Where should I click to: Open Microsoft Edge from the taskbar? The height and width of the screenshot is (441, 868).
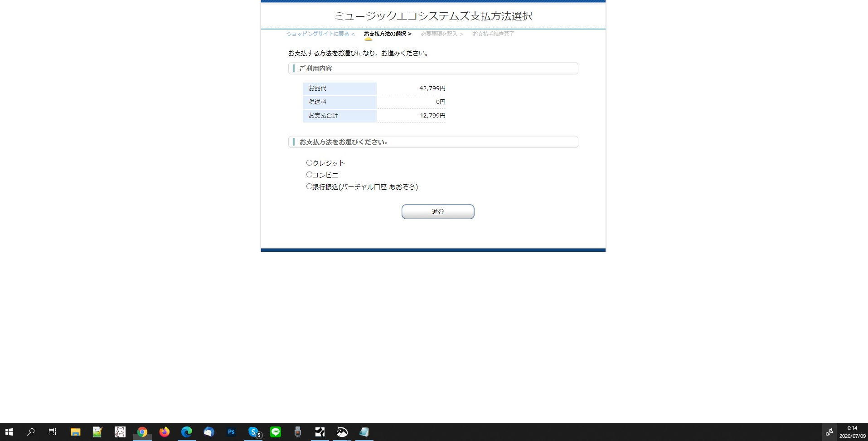(x=186, y=432)
